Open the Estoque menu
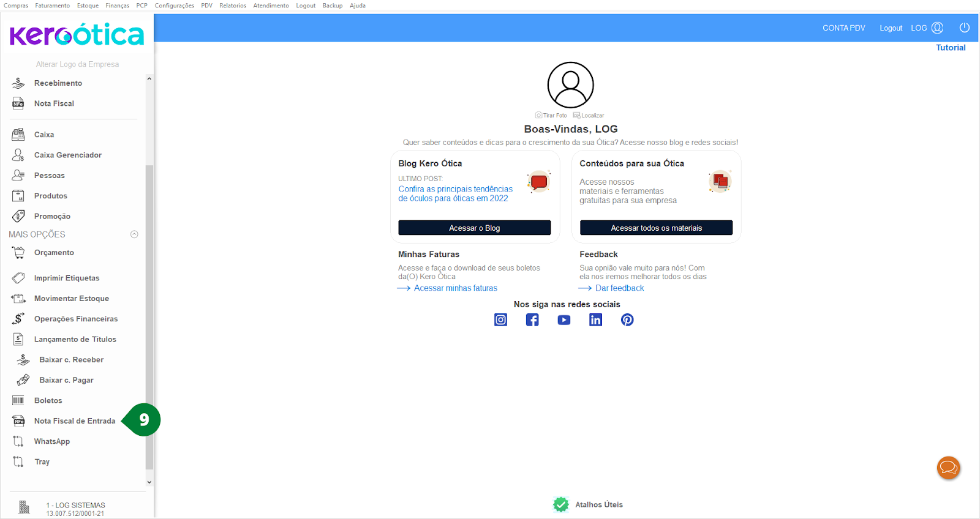980x519 pixels. click(88, 6)
